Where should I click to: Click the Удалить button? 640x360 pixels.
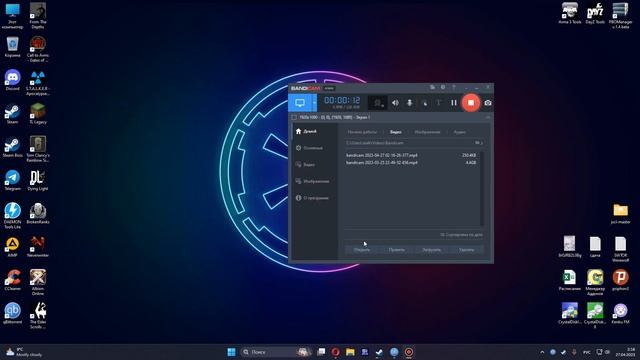467,249
